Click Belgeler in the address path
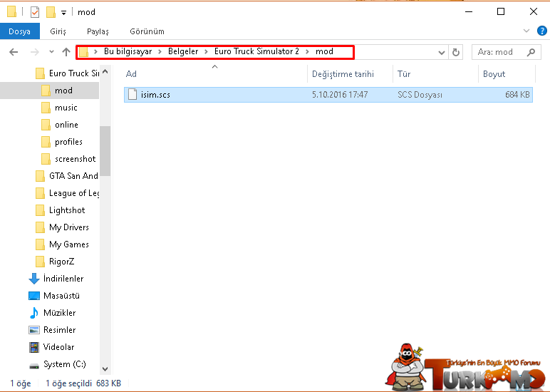The image size is (550, 392). click(x=183, y=51)
